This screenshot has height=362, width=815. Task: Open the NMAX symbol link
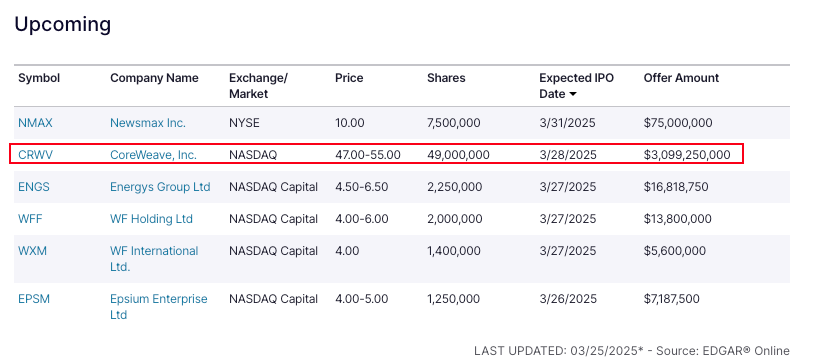[35, 123]
